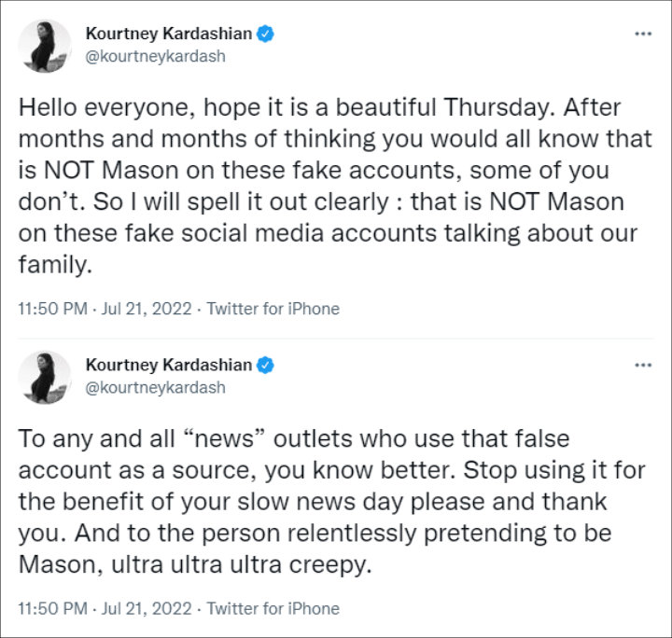Open more options on the second tweet
672x638 pixels.
pos(642,366)
